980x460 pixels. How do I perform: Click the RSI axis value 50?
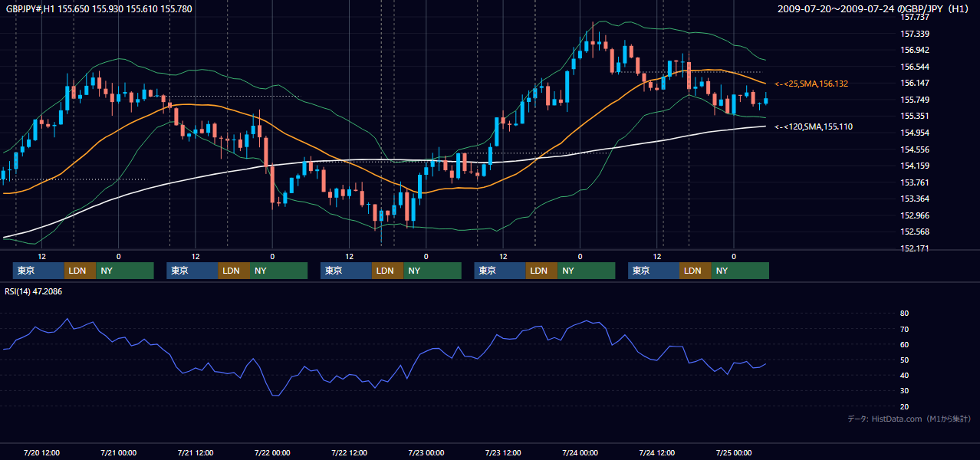(x=905, y=360)
